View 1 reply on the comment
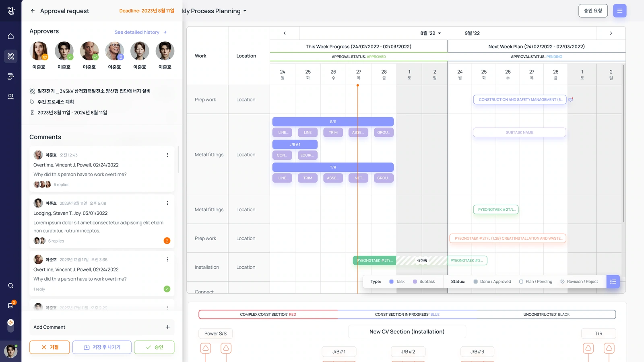The image size is (644, 362). [x=39, y=289]
